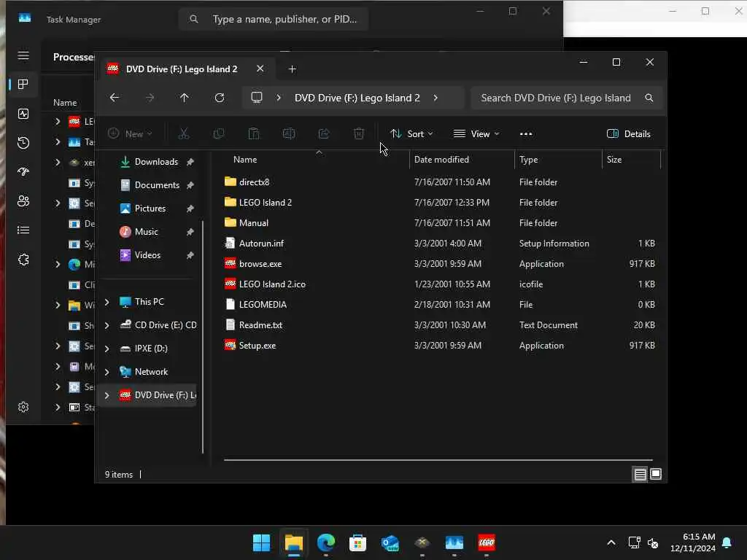Select Music in quick access

pyautogui.click(x=146, y=232)
